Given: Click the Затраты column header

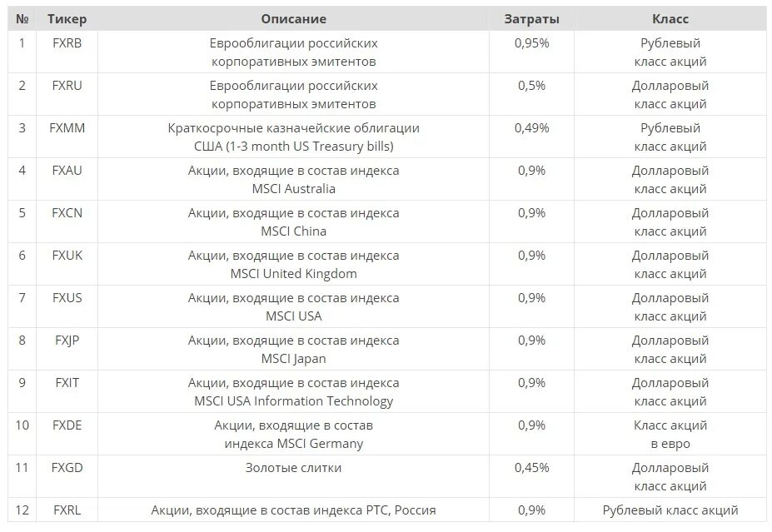Looking at the screenshot, I should (x=531, y=19).
